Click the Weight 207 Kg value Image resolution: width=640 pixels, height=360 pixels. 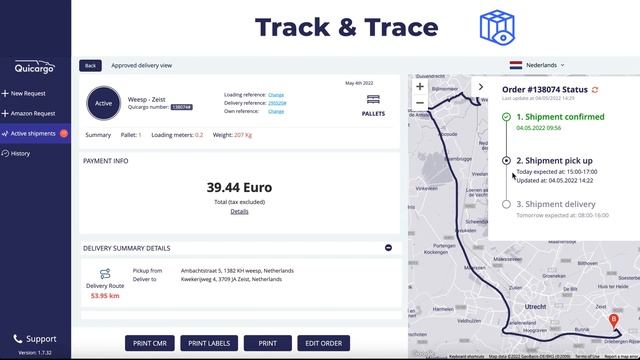point(243,135)
